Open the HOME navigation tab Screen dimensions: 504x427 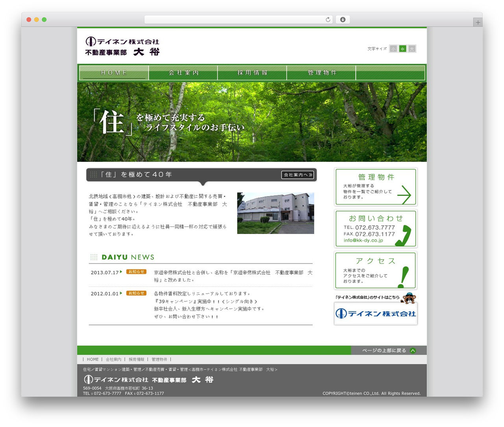tap(114, 73)
